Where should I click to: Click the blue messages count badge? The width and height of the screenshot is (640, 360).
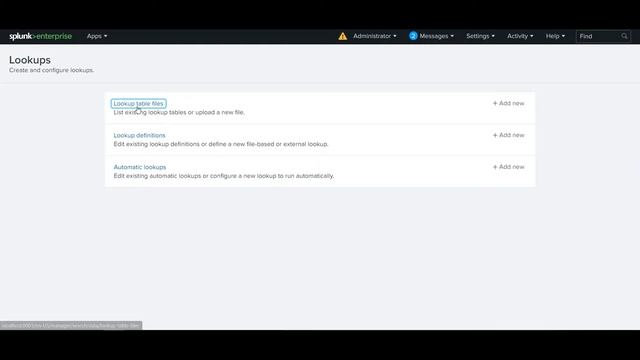click(413, 36)
